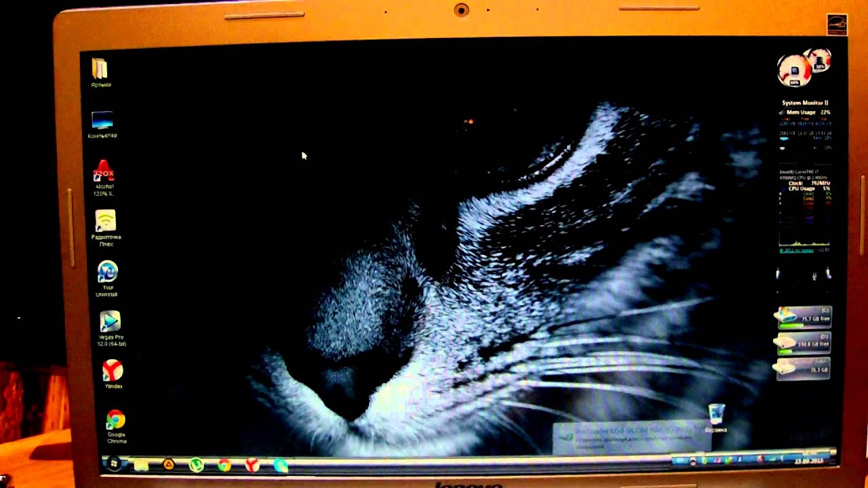Launch the Alcohol 120% desktop shortcut
Screen dimensions: 868x488
tap(104, 178)
